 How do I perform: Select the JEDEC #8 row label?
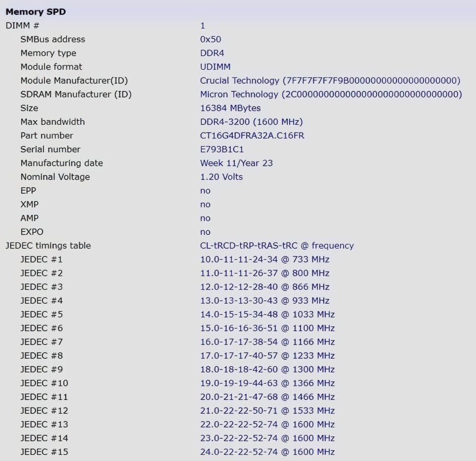41,356
